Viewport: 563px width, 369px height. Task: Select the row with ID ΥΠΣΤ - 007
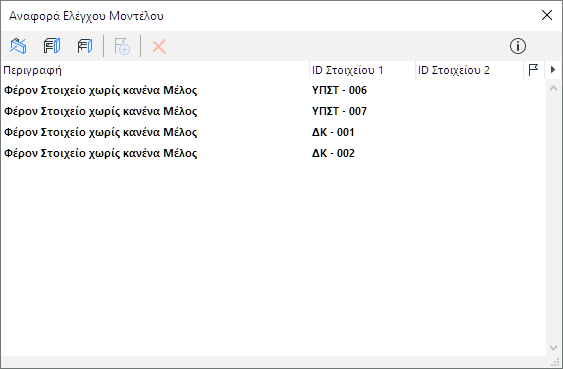[273, 111]
